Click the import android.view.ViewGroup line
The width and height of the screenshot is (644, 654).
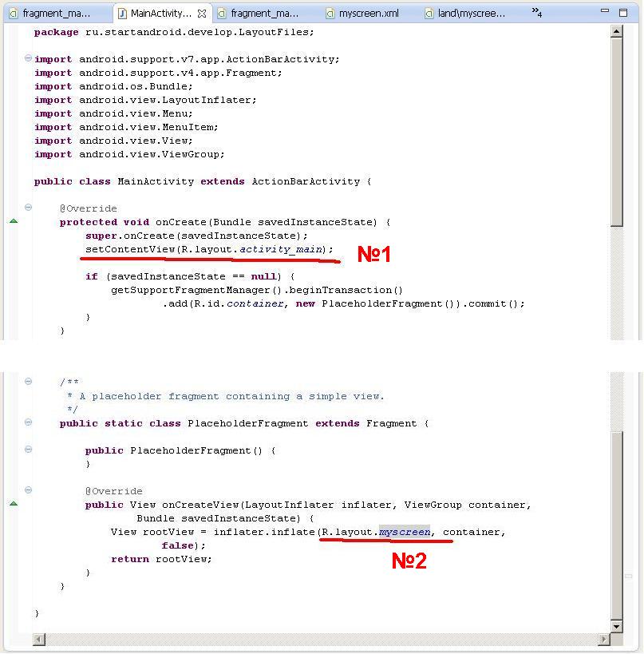(x=129, y=154)
